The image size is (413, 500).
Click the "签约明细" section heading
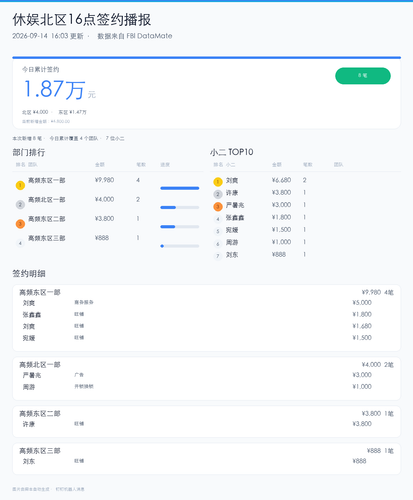29,274
